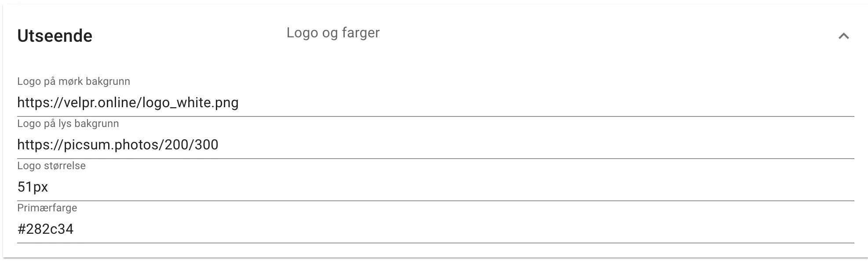Click the Utseende heading
This screenshot has height=261, width=868.
(55, 36)
